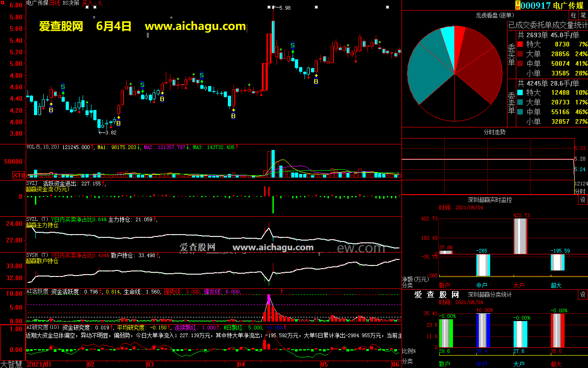Click the 超赢散户持仓 label

[42, 261]
